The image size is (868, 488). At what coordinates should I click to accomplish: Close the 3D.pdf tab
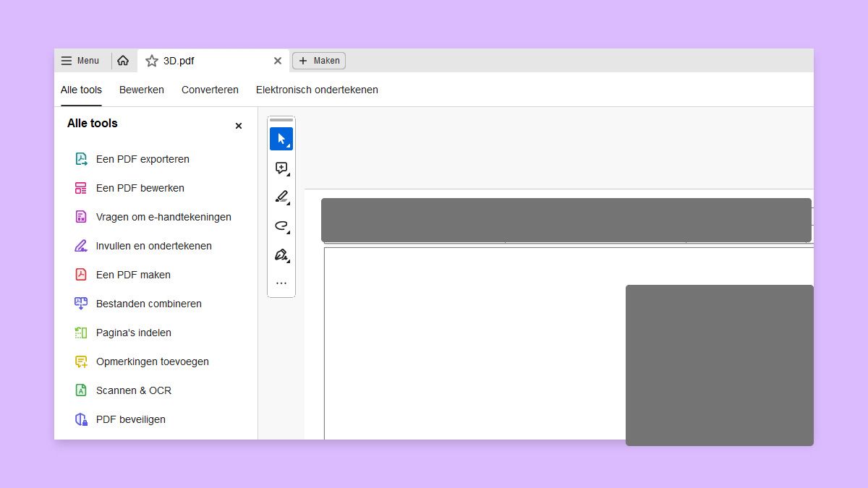[278, 61]
